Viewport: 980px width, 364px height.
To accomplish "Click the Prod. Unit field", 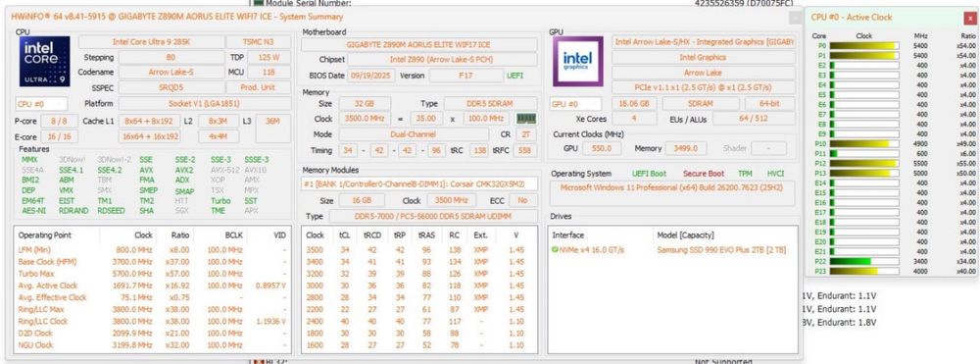I will pos(258,87).
